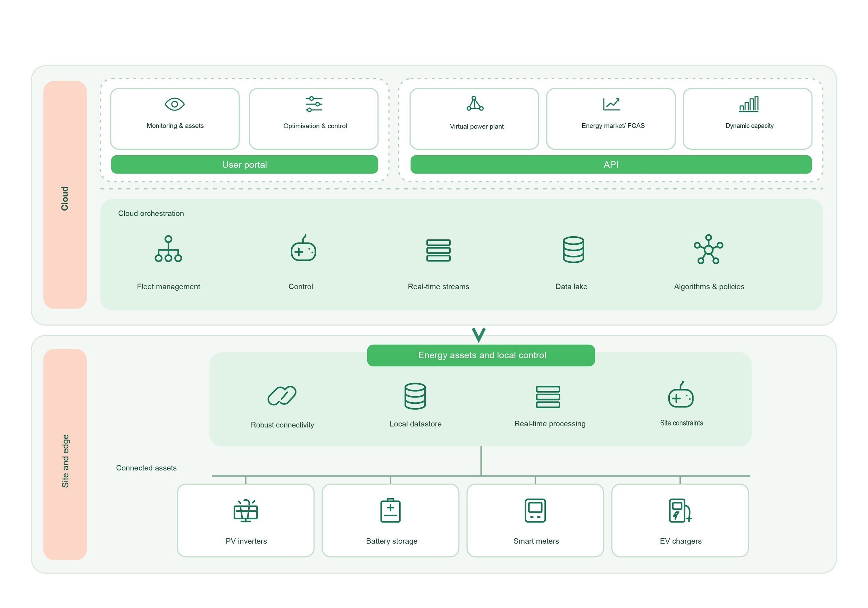Click the gamepad icon above Control

(x=303, y=248)
